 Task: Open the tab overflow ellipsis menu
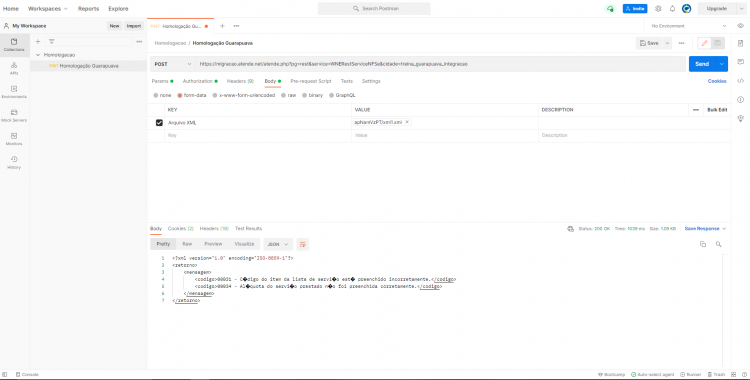pos(236,26)
